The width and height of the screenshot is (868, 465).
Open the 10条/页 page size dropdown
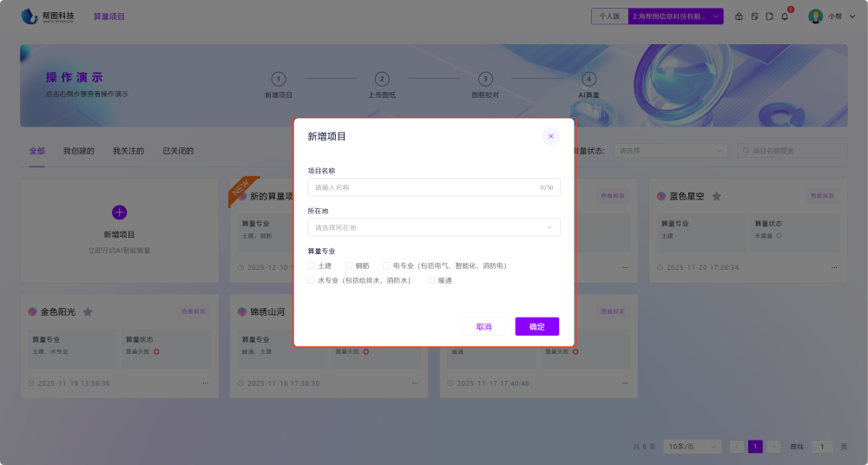[692, 446]
